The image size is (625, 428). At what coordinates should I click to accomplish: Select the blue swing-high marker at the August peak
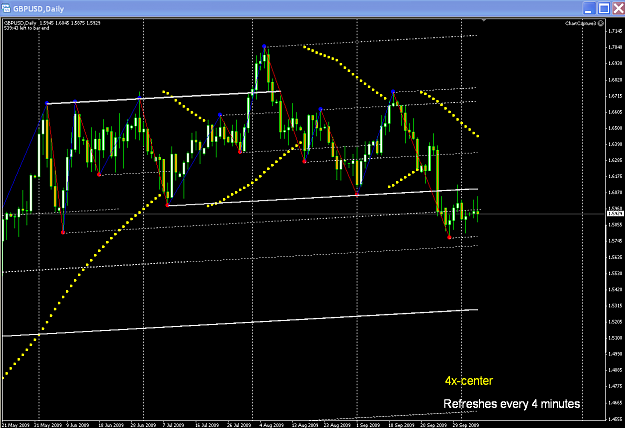point(264,47)
